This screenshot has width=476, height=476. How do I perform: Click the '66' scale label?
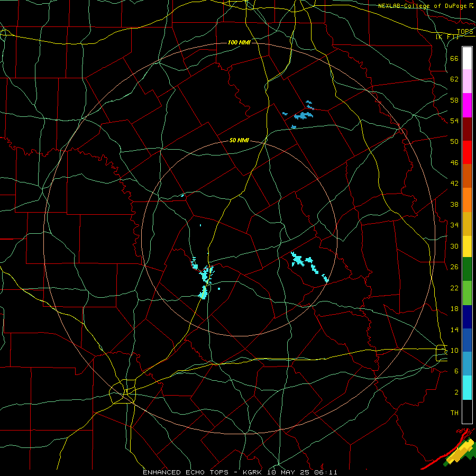tap(454, 58)
